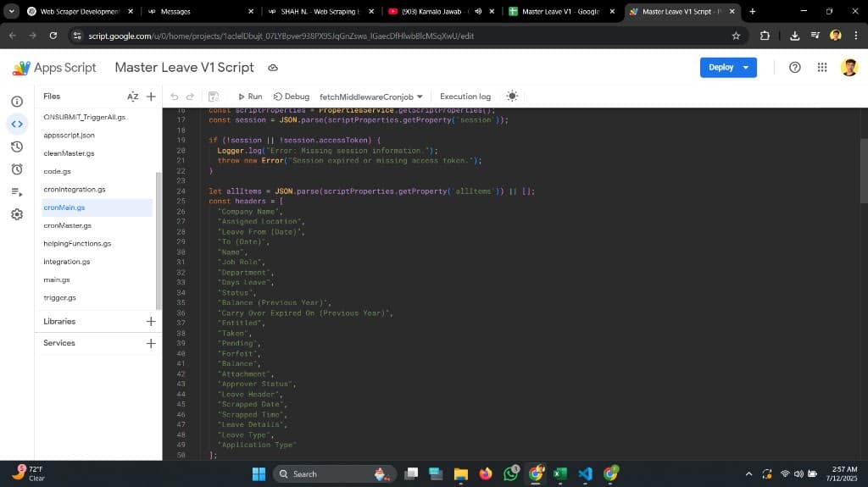Screen dimensions: 868x487
Task: Redo the last edit in editor
Action: pyautogui.click(x=190, y=97)
